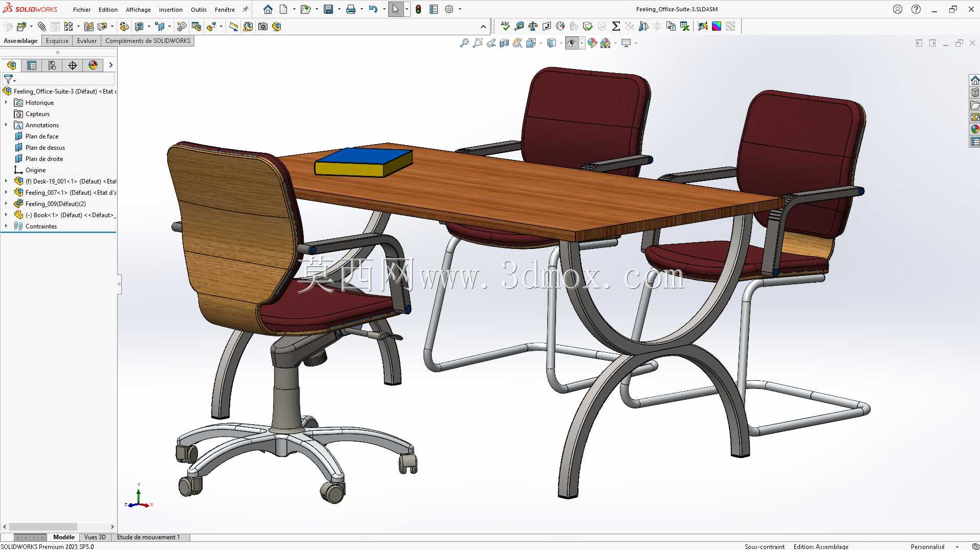This screenshot has height=550, width=980.
Task: Toggle Instant3D ruler icon
Action: click(233, 27)
